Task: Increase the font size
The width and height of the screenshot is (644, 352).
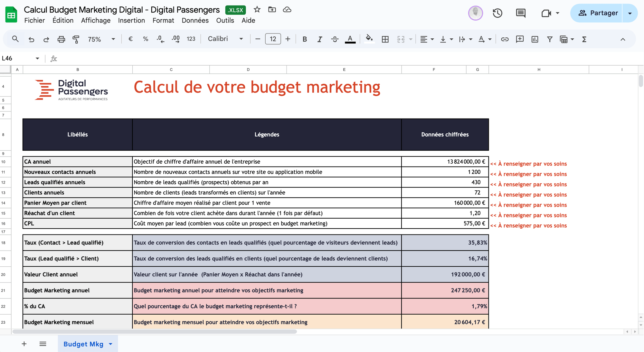Action: pyautogui.click(x=288, y=39)
